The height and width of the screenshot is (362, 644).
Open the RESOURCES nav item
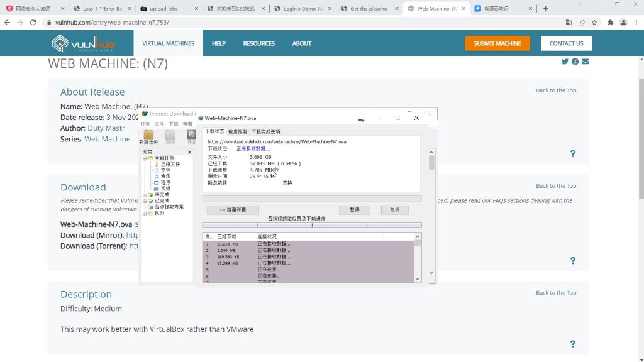click(258, 43)
